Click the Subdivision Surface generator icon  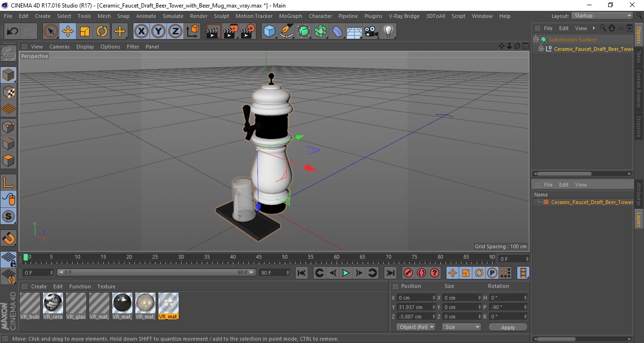[304, 32]
